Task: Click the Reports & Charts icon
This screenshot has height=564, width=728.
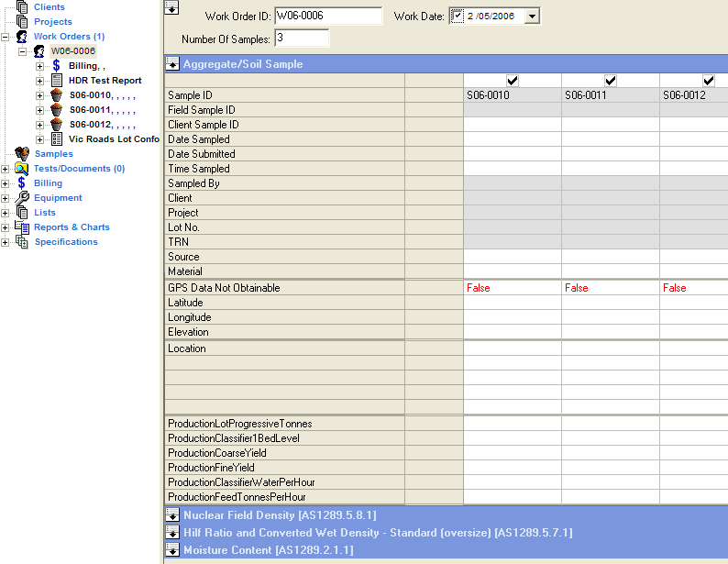Action: point(22,227)
